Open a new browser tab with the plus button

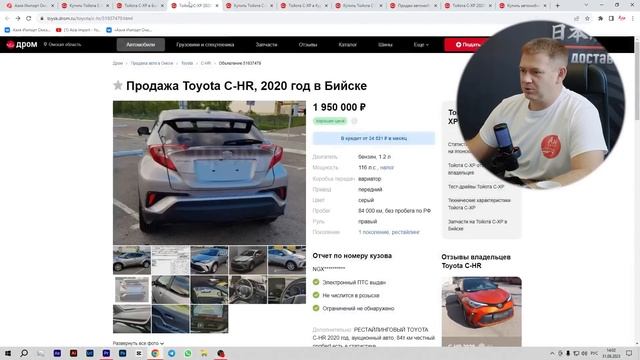pyautogui.click(x=558, y=6)
